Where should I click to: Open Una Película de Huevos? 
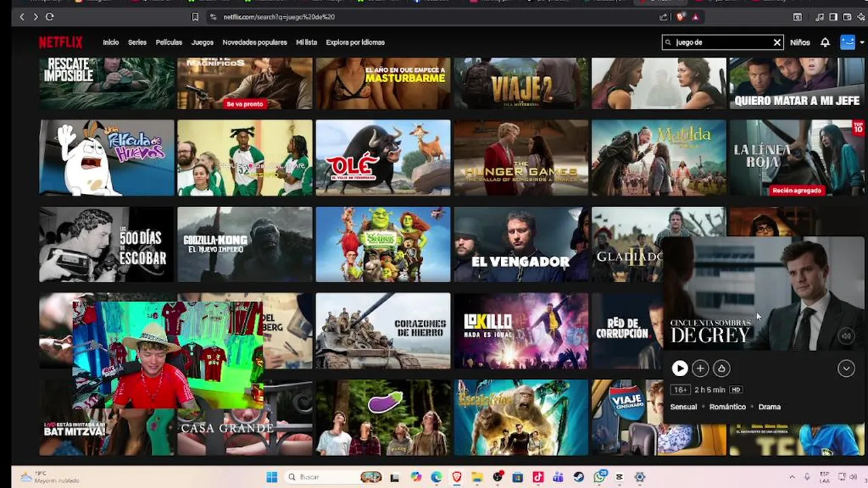(x=106, y=158)
